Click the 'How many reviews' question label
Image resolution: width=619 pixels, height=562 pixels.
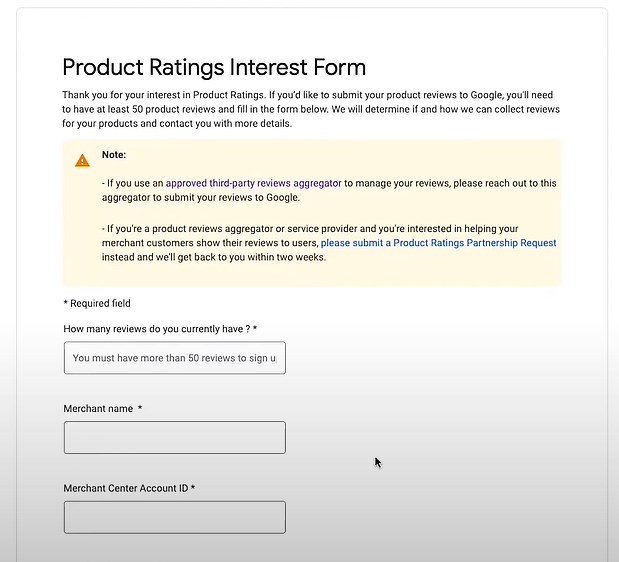(x=160, y=329)
